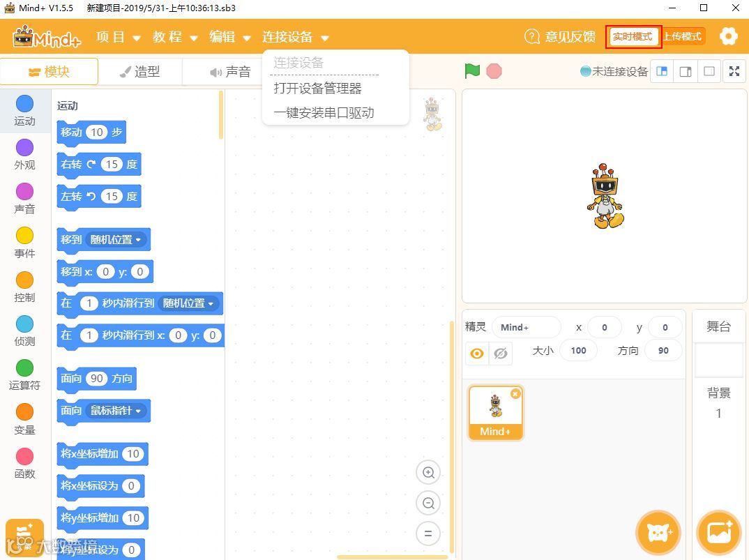Click the green flag run button

tap(472, 71)
